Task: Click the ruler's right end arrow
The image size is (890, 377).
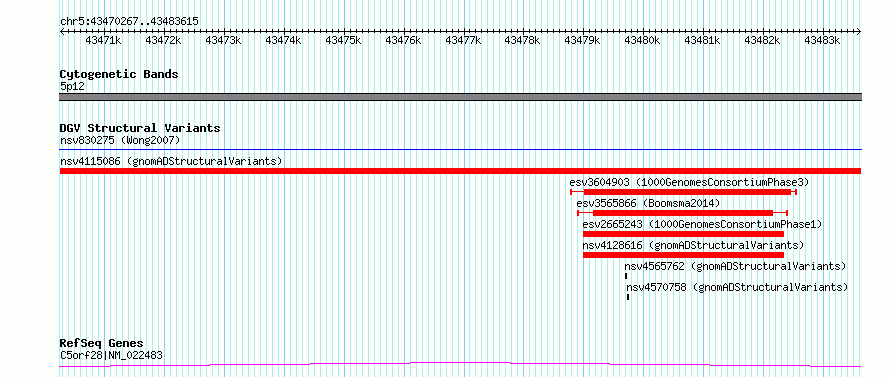Action: [859, 31]
